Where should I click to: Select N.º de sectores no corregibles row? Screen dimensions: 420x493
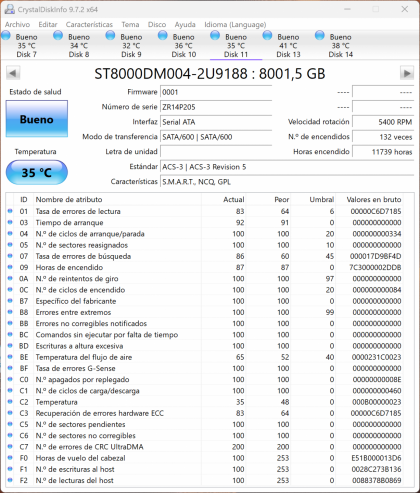[x=204, y=435]
